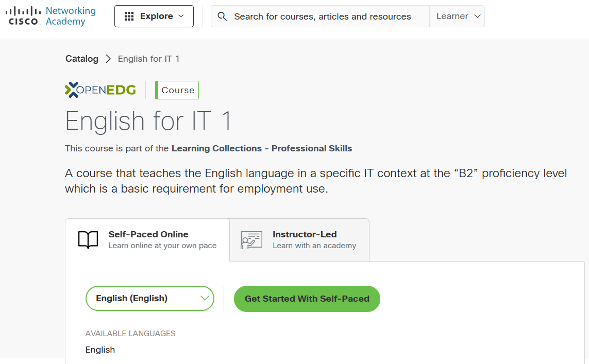Viewport: 589px width, 364px height.
Task: Click the OpenEDG logo
Action: tap(99, 89)
